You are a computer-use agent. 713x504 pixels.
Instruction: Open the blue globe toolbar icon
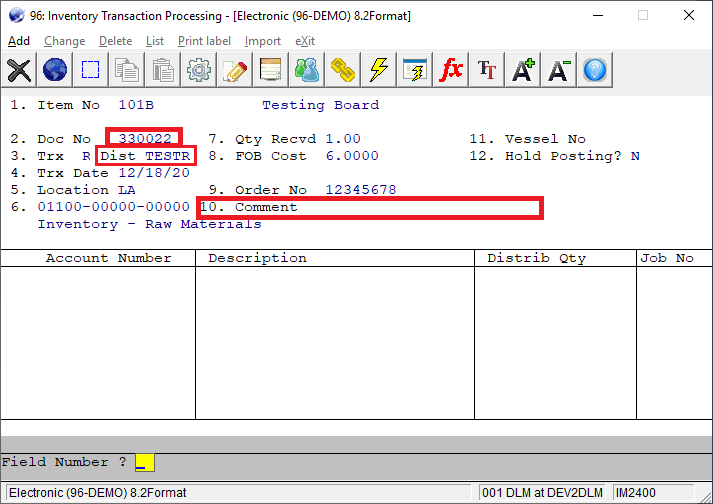coord(55,70)
